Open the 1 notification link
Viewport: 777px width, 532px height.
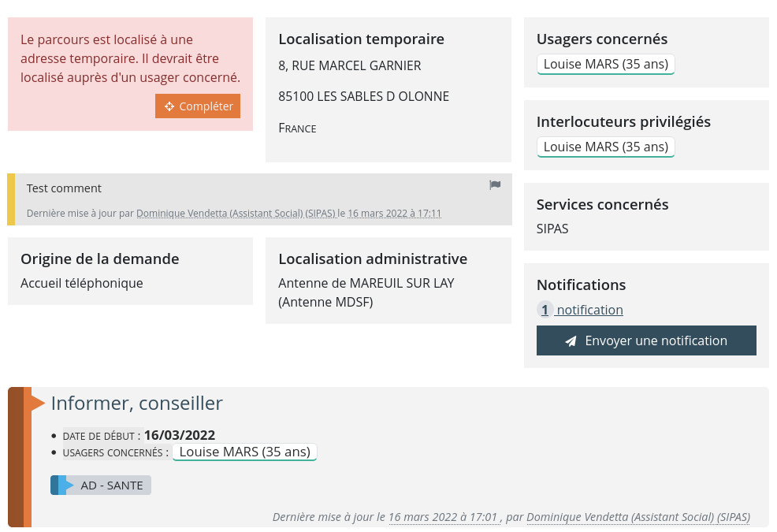pos(589,310)
